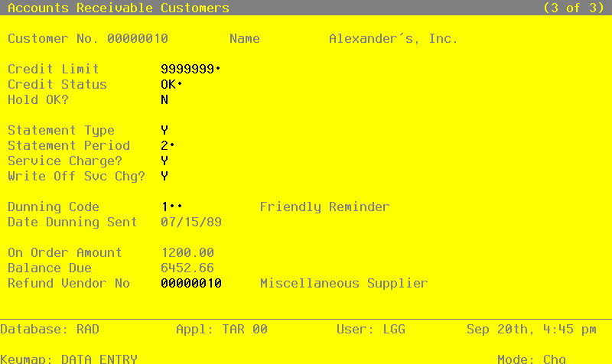The image size is (612, 364).
Task: Click the Statement Period label
Action: pyautogui.click(x=69, y=145)
